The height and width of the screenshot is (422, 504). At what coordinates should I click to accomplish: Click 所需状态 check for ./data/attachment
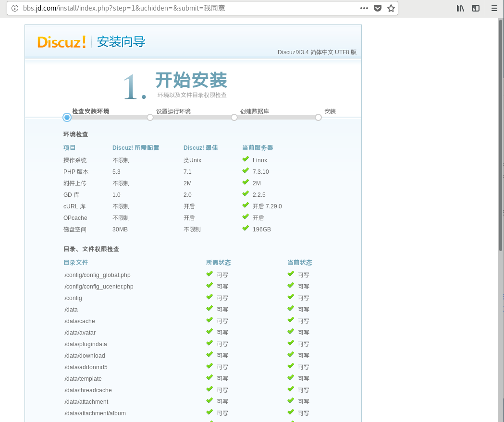click(209, 400)
